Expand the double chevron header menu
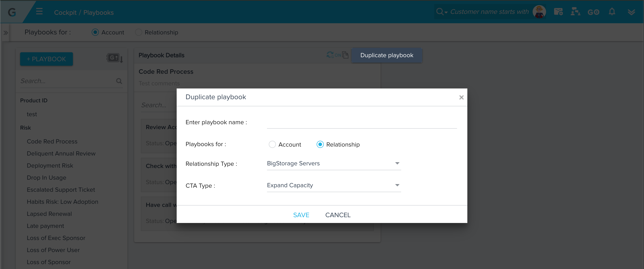644x269 pixels. tap(631, 12)
